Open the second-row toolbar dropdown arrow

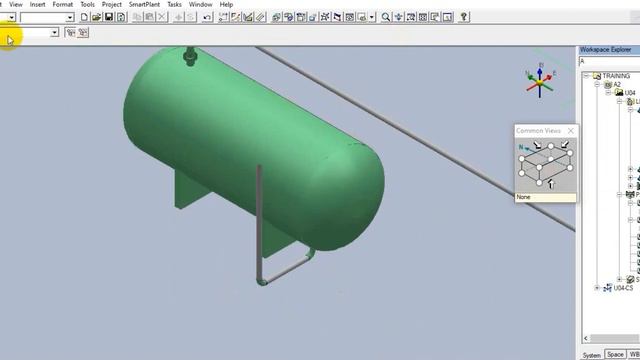point(54,33)
